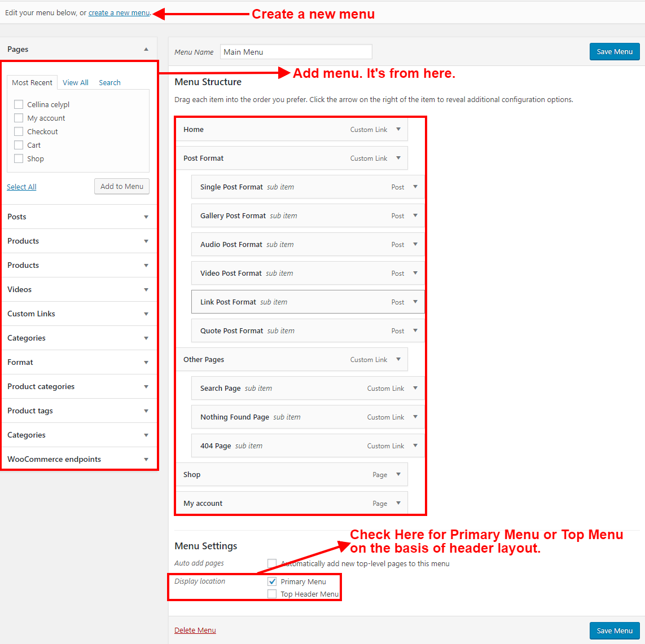Expand the Posts accordion section

[79, 217]
